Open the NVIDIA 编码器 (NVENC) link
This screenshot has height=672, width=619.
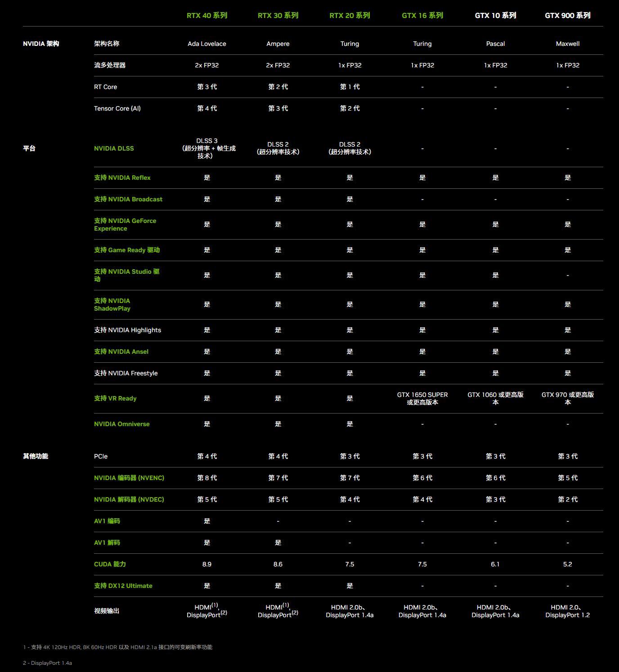pyautogui.click(x=129, y=478)
